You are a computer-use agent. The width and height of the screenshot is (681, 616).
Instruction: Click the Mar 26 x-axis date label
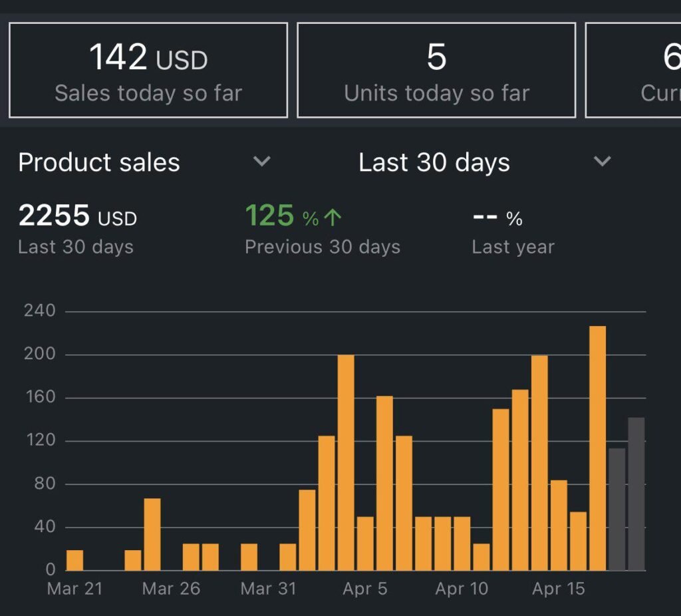171,589
